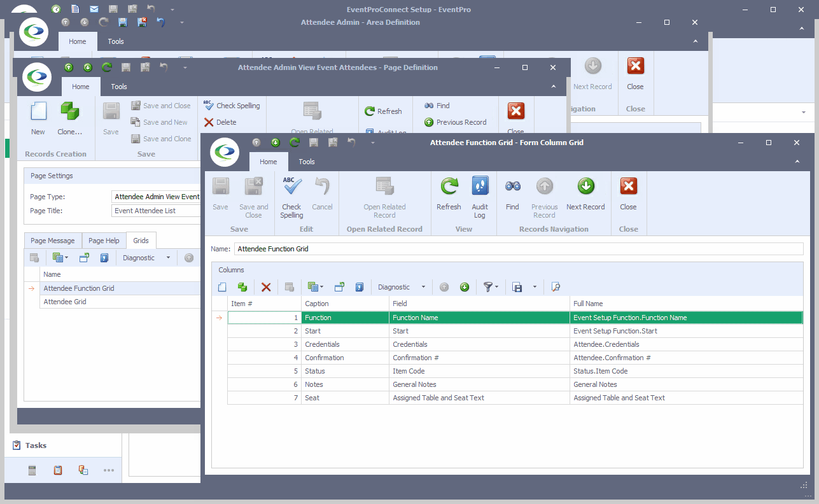This screenshot has height=504, width=819.
Task: Click the green next arrow in Form Column Grid title bar
Action: click(x=276, y=143)
